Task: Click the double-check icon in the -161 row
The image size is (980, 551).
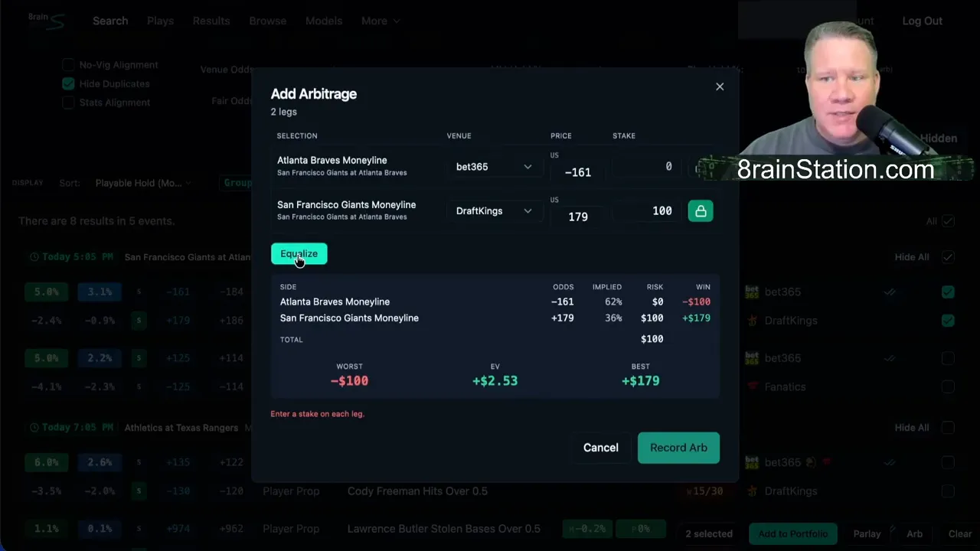Action: click(x=890, y=292)
